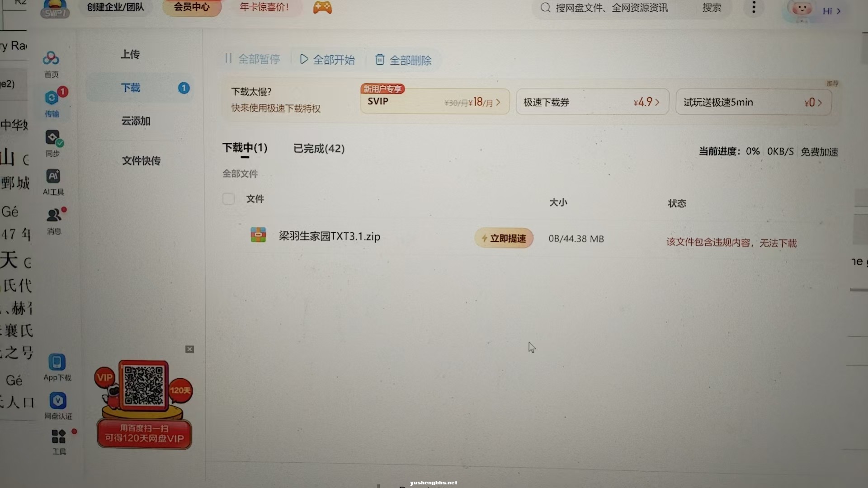
Task: Click 全部删除 delete all button
Action: (x=403, y=60)
